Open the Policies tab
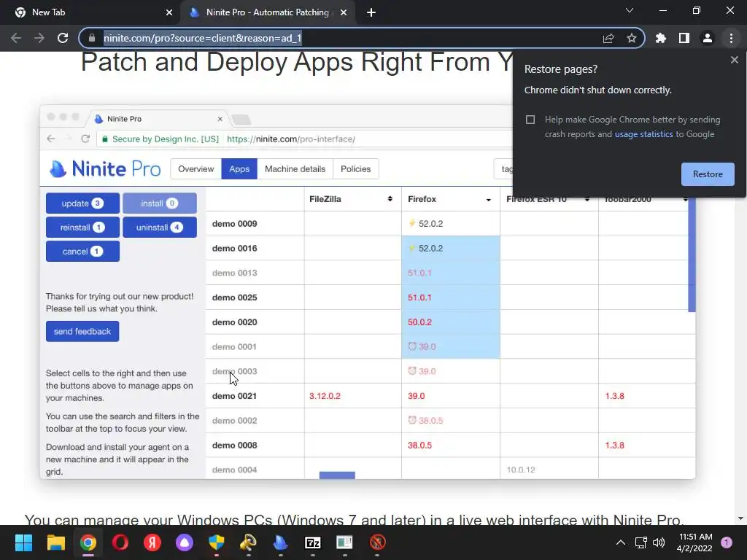This screenshot has width=747, height=560. click(355, 169)
